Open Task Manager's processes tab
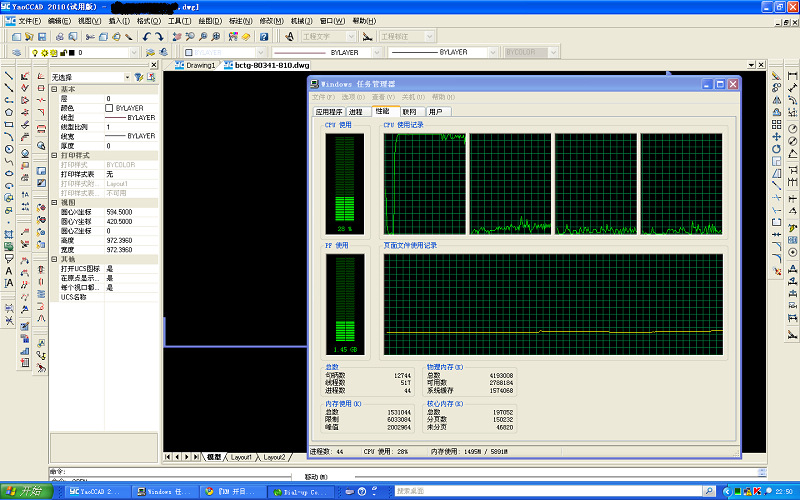 tap(356, 112)
